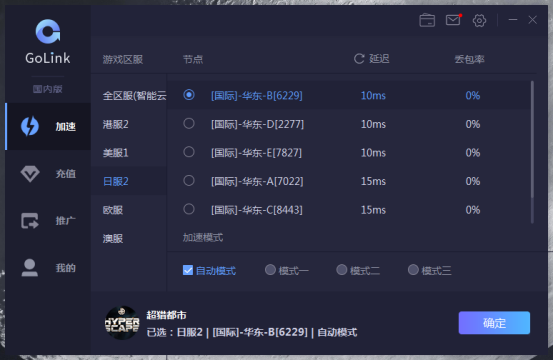The width and height of the screenshot is (554, 361).
Task: Open the mail messages icon
Action: tap(453, 20)
